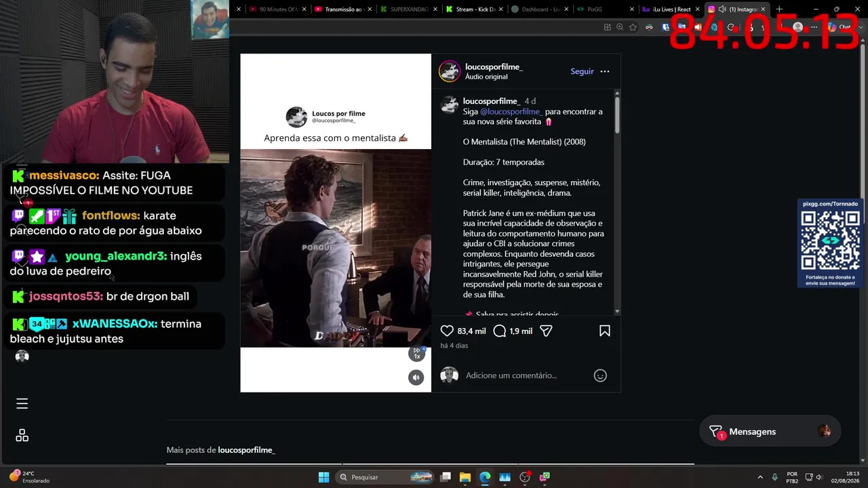The width and height of the screenshot is (868, 488).
Task: Open the weather widget showing 24°C
Action: (29, 477)
